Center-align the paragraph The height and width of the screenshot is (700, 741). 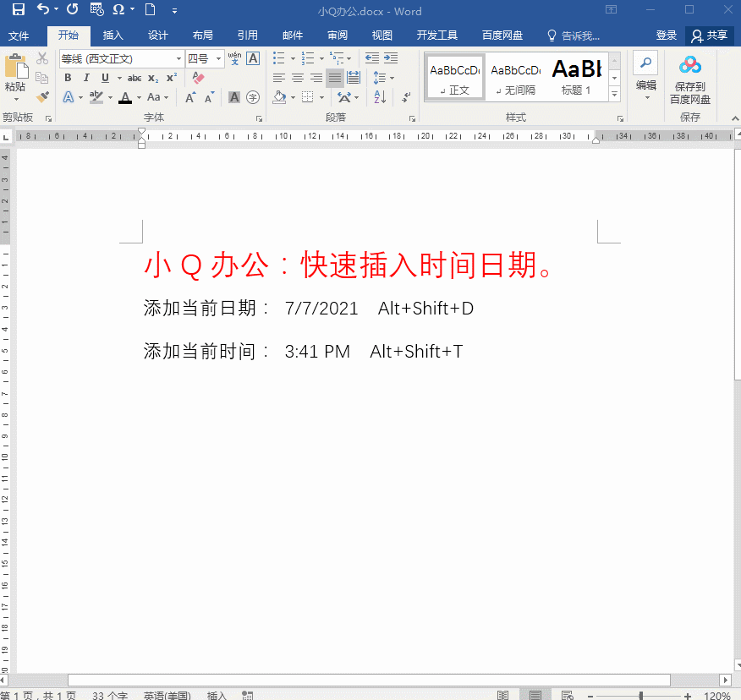[297, 78]
